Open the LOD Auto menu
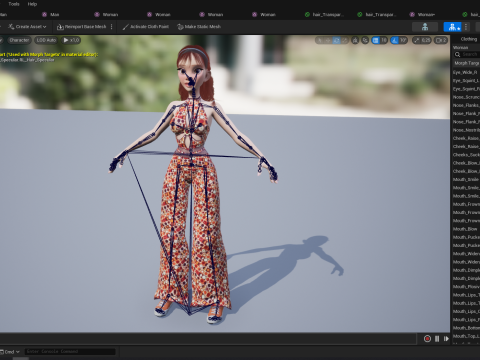Image resolution: width=480 pixels, height=360 pixels. [x=46, y=40]
